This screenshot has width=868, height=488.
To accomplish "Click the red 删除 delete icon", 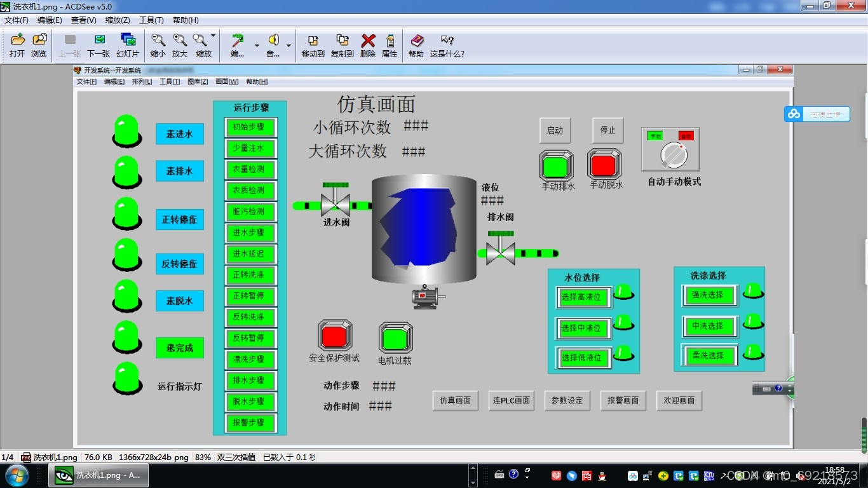I will (368, 40).
